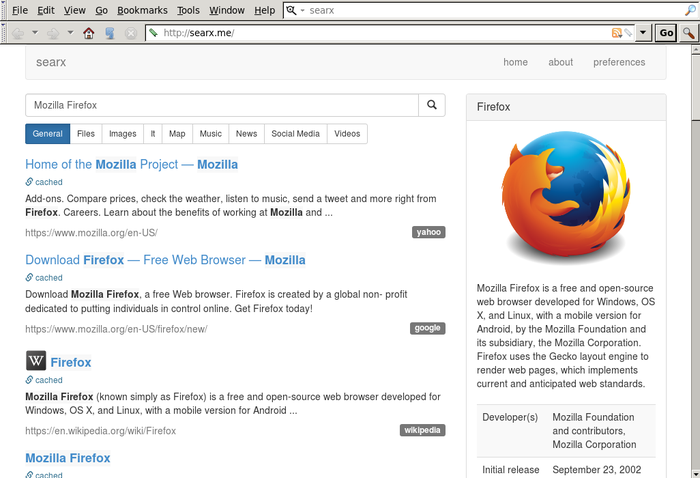
Task: Open the search engine selector dropdown
Action: point(295,10)
